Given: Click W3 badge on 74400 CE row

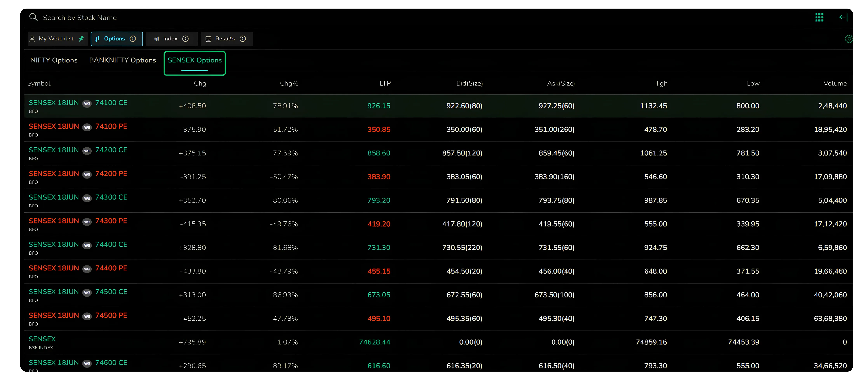Looking at the screenshot, I should click(87, 245).
